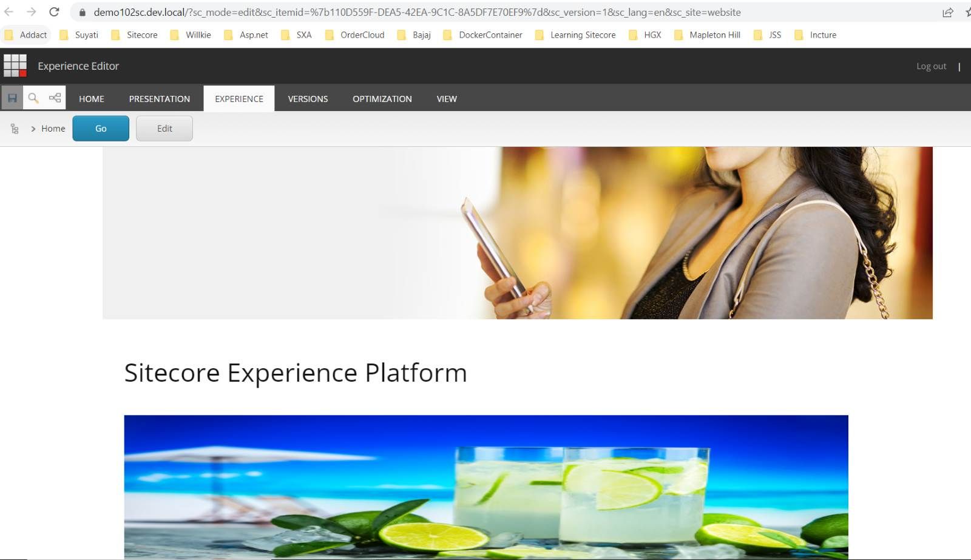The width and height of the screenshot is (971, 560).
Task: Open the OPTIMIZATION ribbon tab
Action: coord(382,99)
